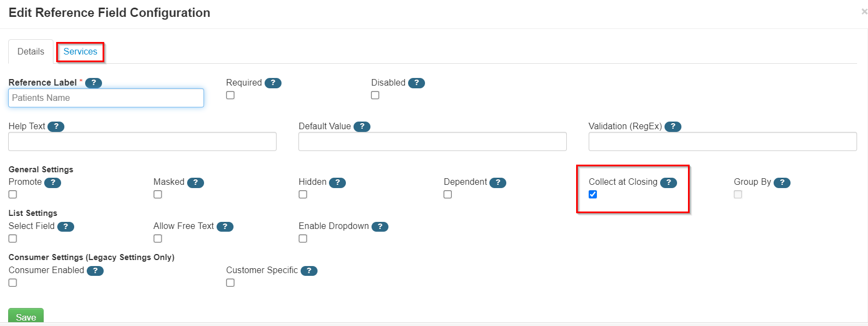Uncheck the Collect at Closing option
The height and width of the screenshot is (326, 868).
click(x=592, y=194)
